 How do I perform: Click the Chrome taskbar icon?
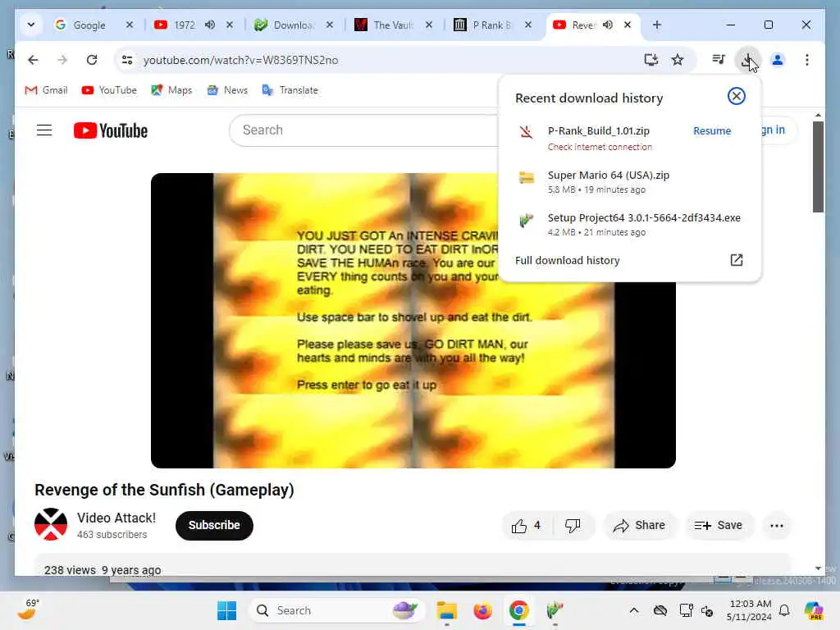click(518, 610)
